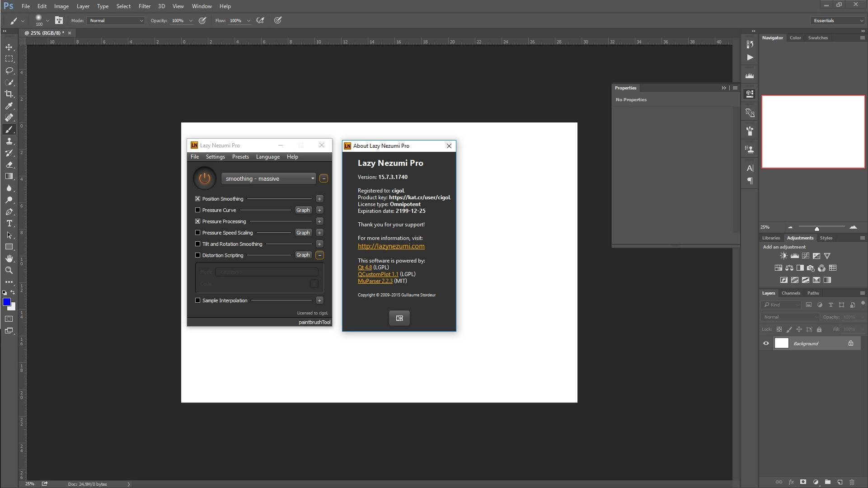Image resolution: width=868 pixels, height=488 pixels.
Task: Open Language menu in Lazy Nezumi
Action: click(x=268, y=157)
